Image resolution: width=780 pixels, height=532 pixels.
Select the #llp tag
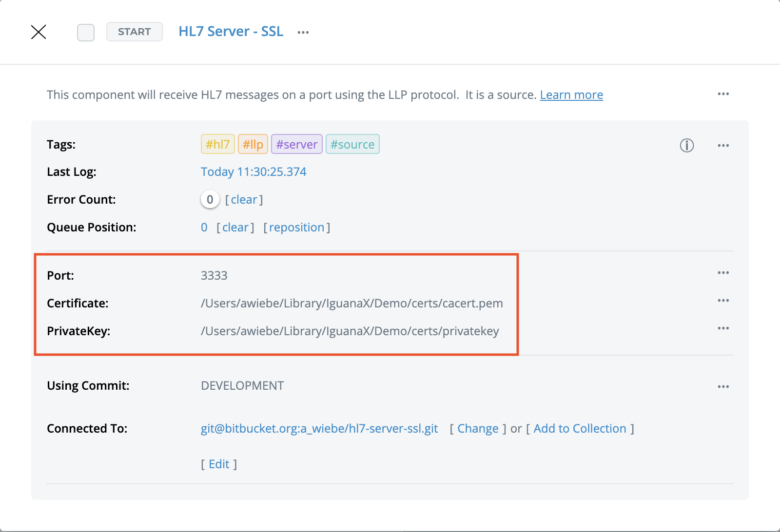[x=253, y=145]
